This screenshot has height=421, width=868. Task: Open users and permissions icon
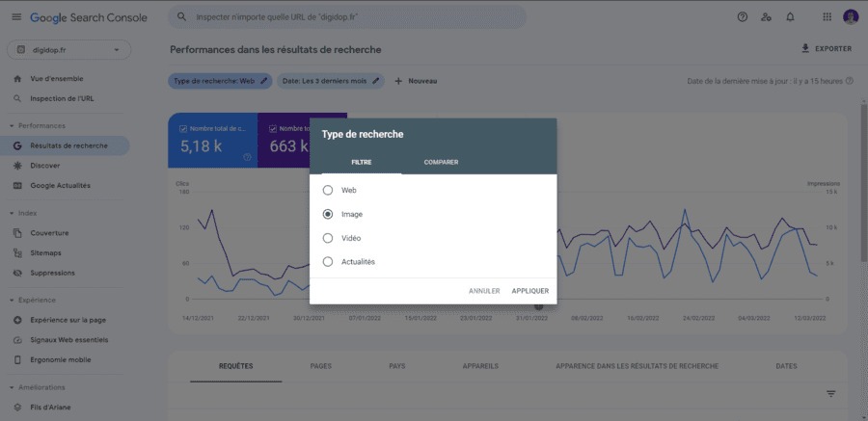[x=766, y=17]
